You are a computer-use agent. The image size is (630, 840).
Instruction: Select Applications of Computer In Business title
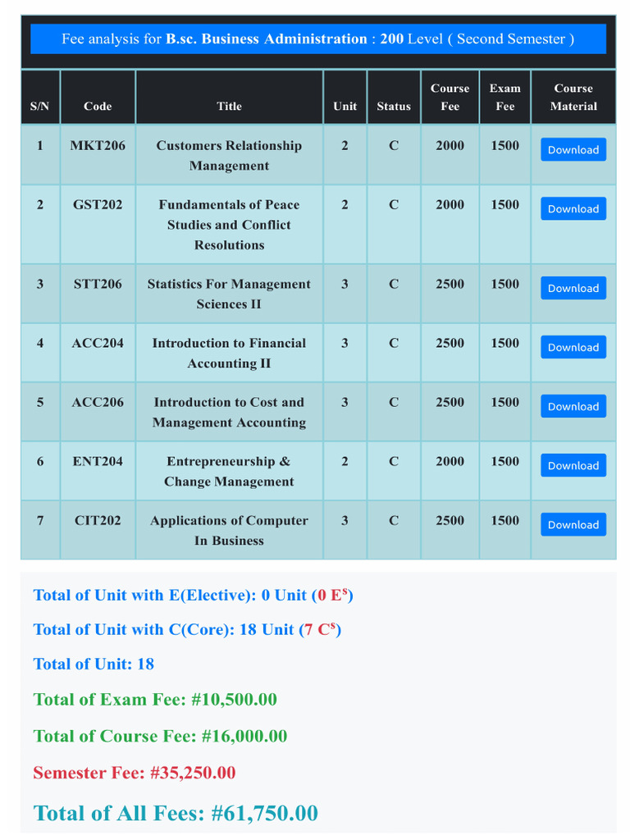pos(230,531)
